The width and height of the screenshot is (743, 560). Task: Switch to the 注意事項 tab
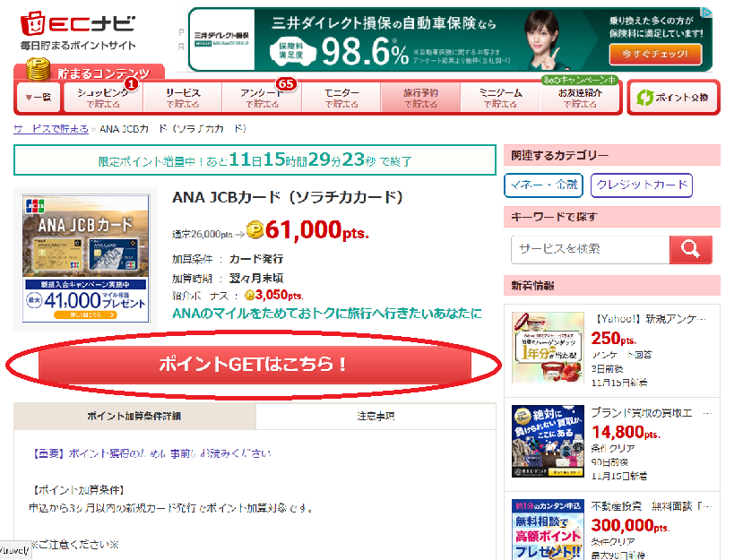pyautogui.click(x=376, y=417)
